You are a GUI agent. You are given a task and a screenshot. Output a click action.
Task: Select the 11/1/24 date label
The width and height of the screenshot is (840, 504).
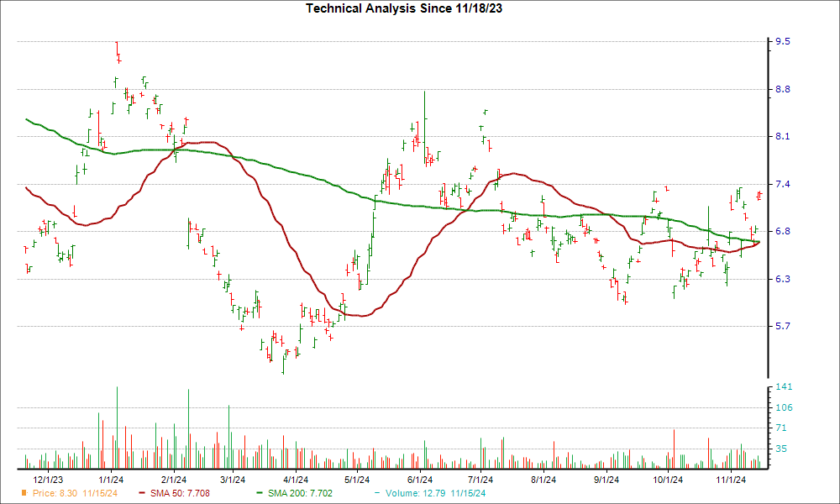click(731, 480)
